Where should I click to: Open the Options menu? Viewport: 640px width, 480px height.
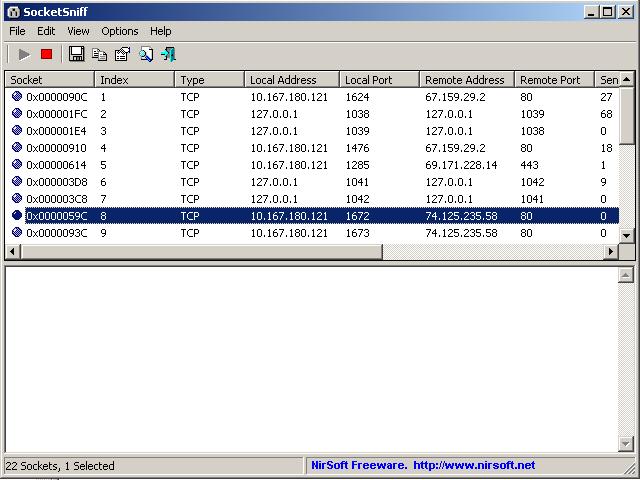coord(120,31)
